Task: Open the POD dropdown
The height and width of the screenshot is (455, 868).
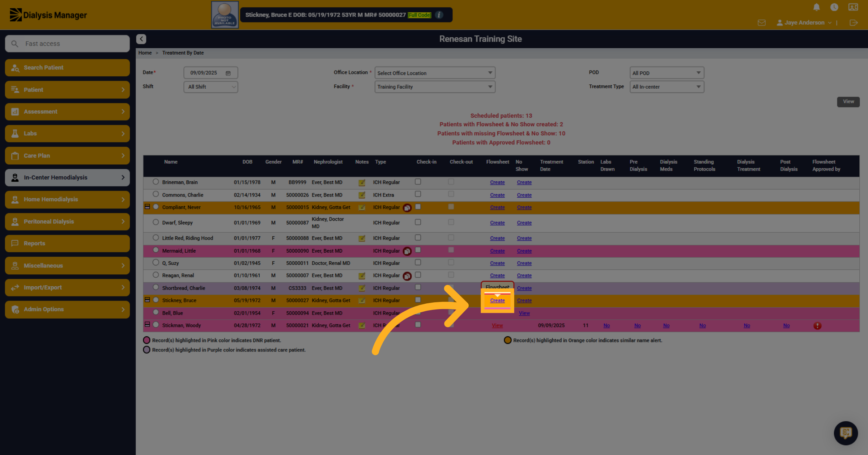Action: (667, 73)
